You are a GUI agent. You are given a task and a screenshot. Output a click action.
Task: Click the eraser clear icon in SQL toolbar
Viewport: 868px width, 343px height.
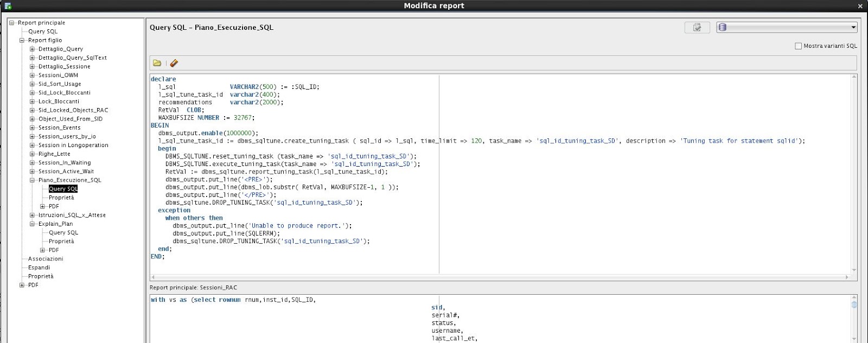174,63
